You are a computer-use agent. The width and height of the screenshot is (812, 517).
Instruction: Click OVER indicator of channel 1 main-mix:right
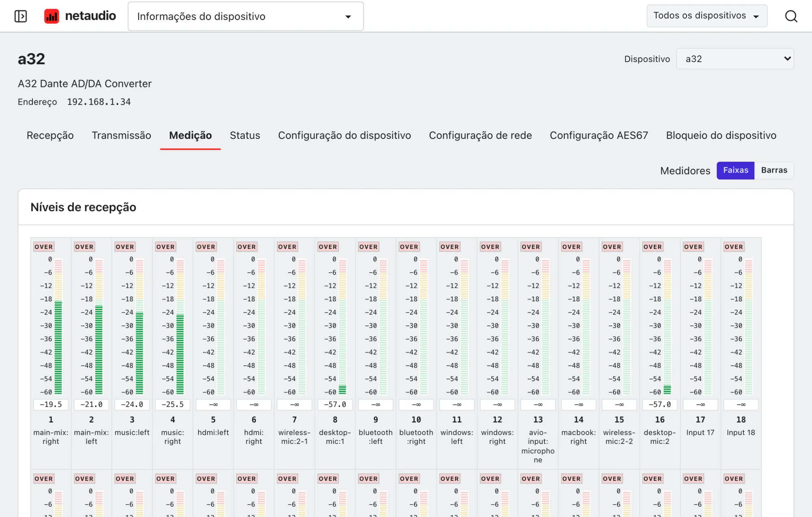[x=44, y=247]
